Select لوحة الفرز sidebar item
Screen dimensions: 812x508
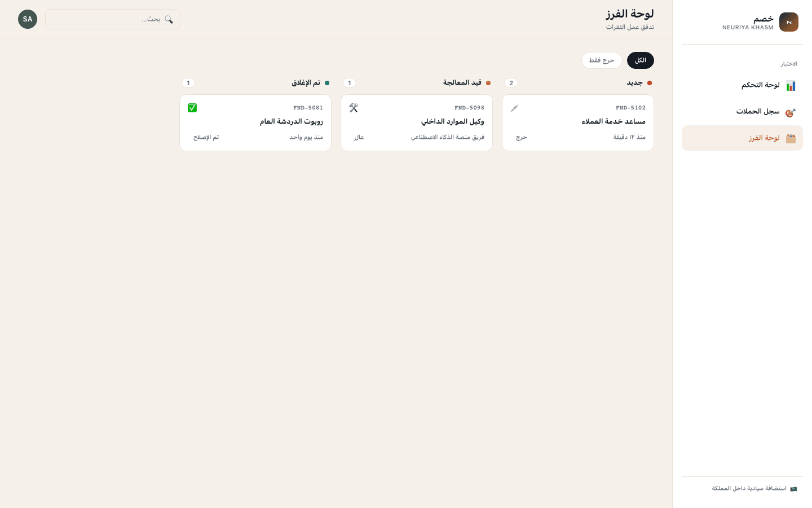[x=742, y=138]
